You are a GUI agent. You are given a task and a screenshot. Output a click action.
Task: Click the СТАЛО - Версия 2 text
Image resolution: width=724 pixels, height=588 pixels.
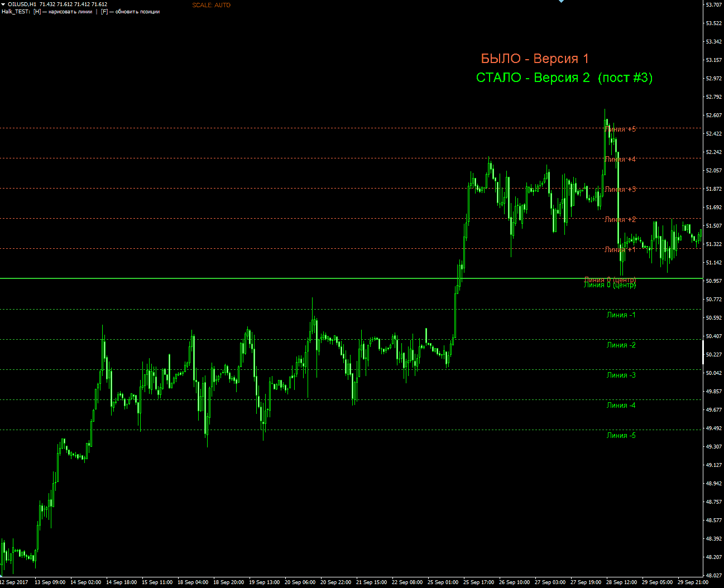(533, 78)
